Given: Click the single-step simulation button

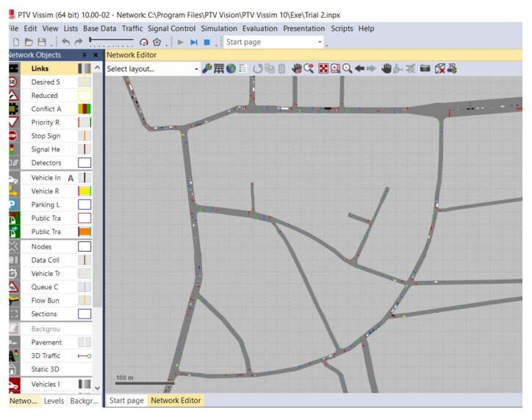Looking at the screenshot, I should click(194, 43).
